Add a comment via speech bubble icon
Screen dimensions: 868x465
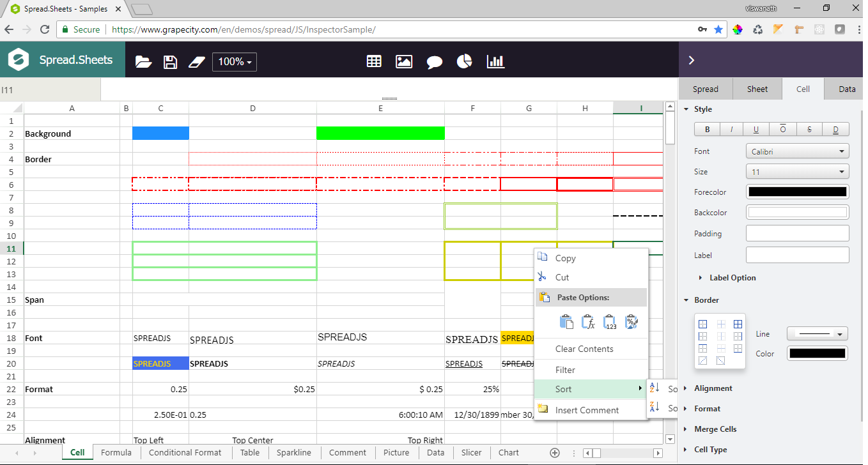[435, 61]
